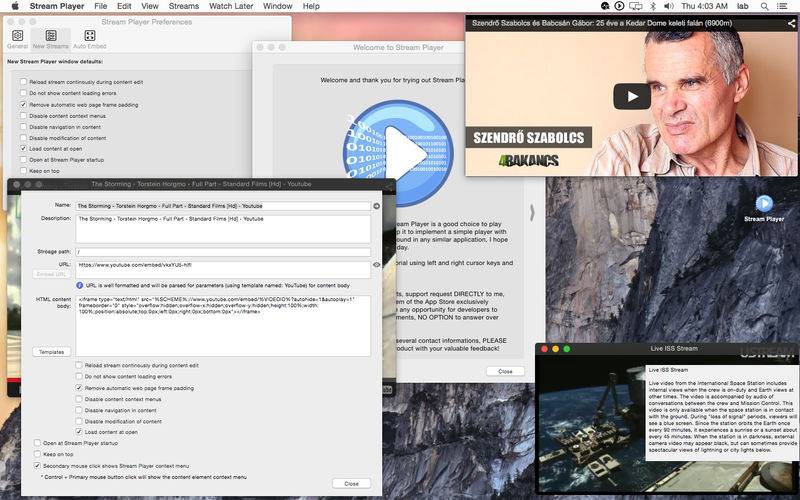This screenshot has height=500, width=800.
Task: Open the View menu
Action: coord(149,6)
